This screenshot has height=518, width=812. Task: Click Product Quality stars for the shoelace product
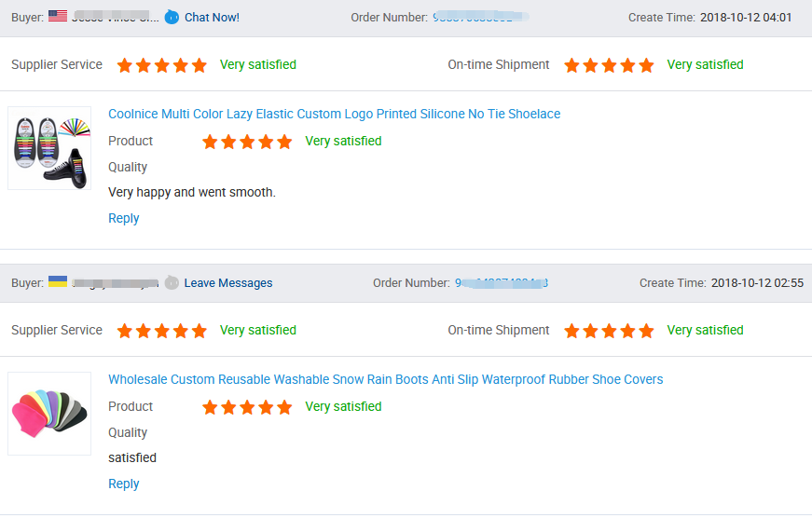point(247,142)
